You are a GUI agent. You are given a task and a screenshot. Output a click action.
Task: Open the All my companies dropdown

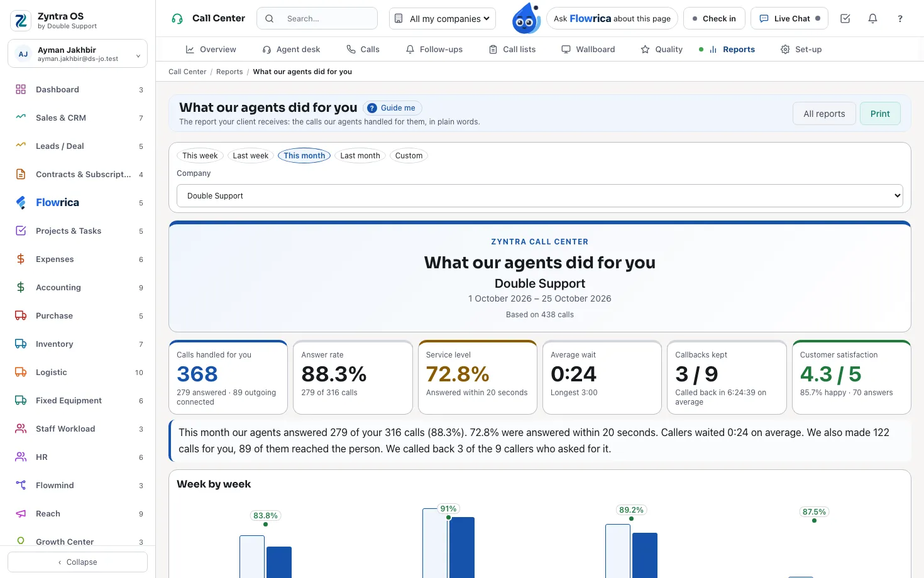(x=443, y=19)
